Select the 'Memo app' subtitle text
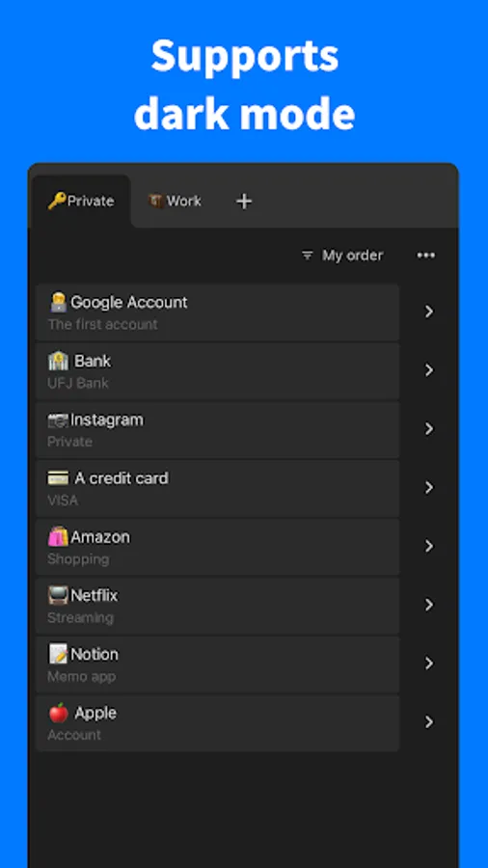488x868 pixels. tap(81, 676)
